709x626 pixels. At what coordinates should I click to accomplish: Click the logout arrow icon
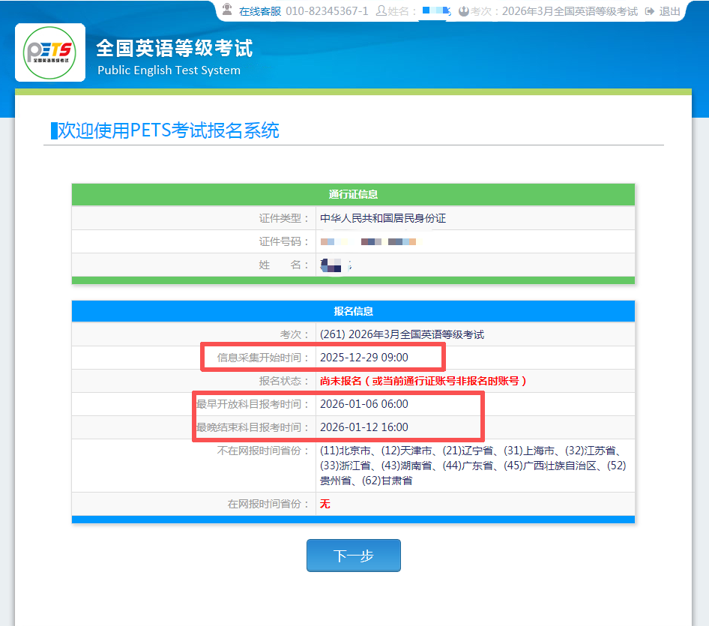point(650,11)
